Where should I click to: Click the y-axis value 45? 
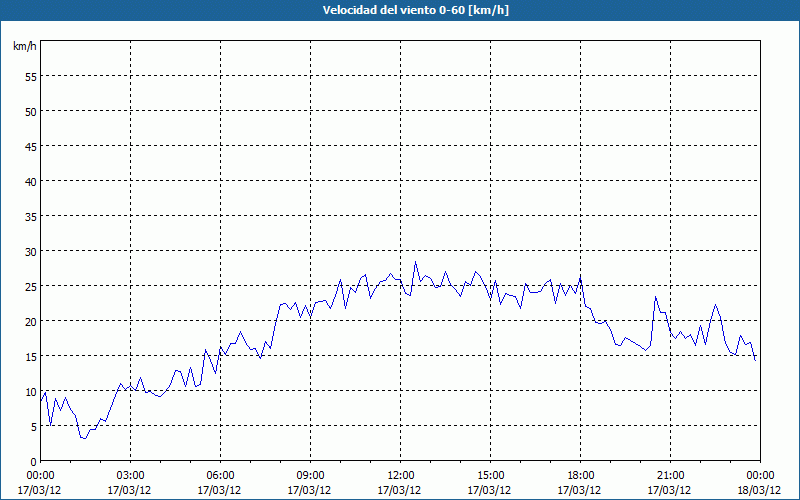point(31,146)
